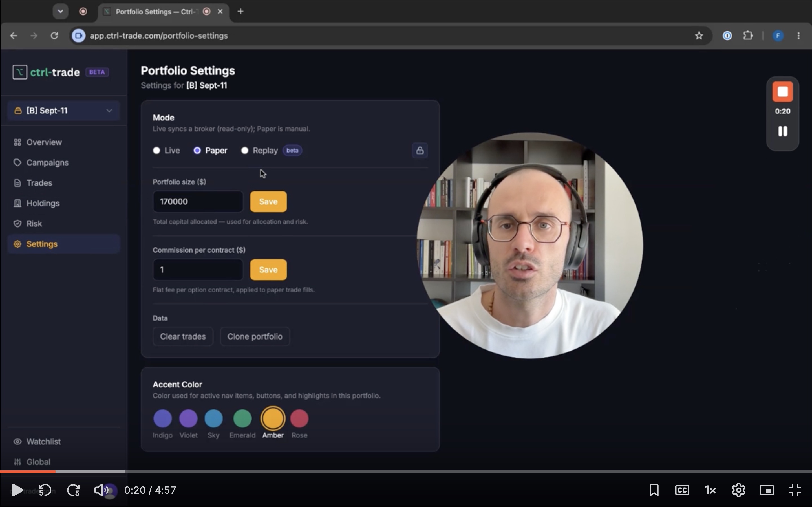
Task: Expand the [B] Sept-11 portfolio dropdown
Action: point(64,111)
